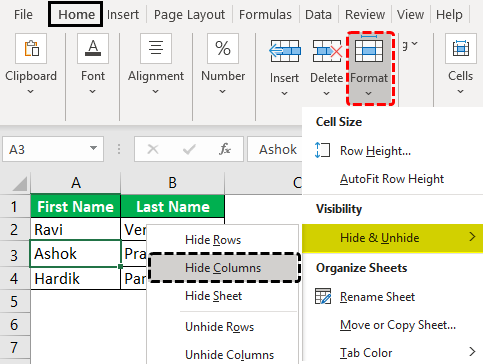Expand the Tab Color submenu arrow
Screen dimensions: 483x364
(472, 351)
